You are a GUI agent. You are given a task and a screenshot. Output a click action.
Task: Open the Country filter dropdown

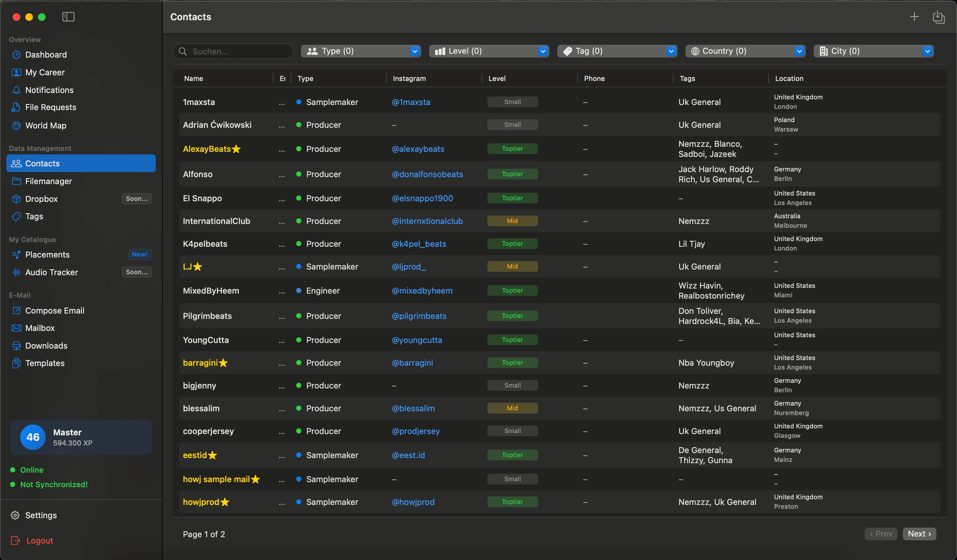pos(799,51)
